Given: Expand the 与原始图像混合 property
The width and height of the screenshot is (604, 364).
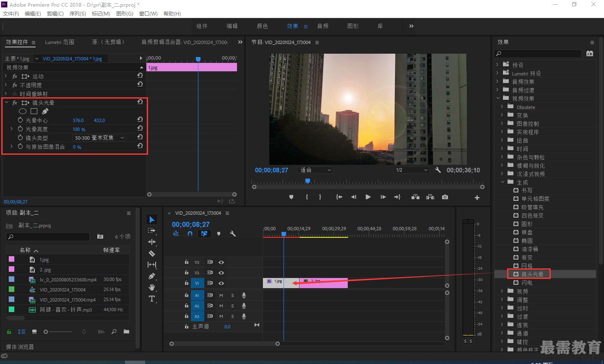Looking at the screenshot, I should (11, 146).
